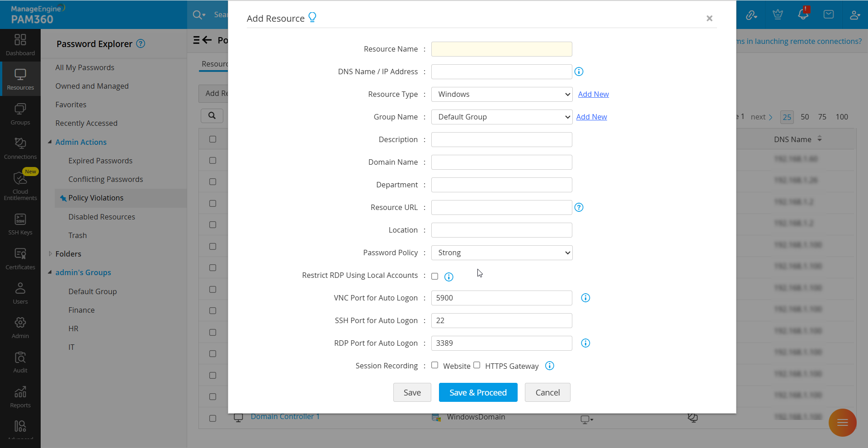Expand the Folders tree node

[x=50, y=254]
